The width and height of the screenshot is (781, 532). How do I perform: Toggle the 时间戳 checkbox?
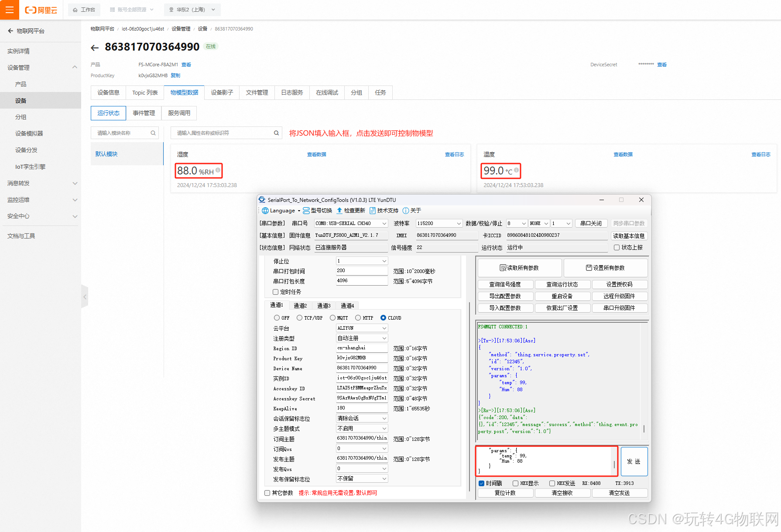(x=482, y=483)
